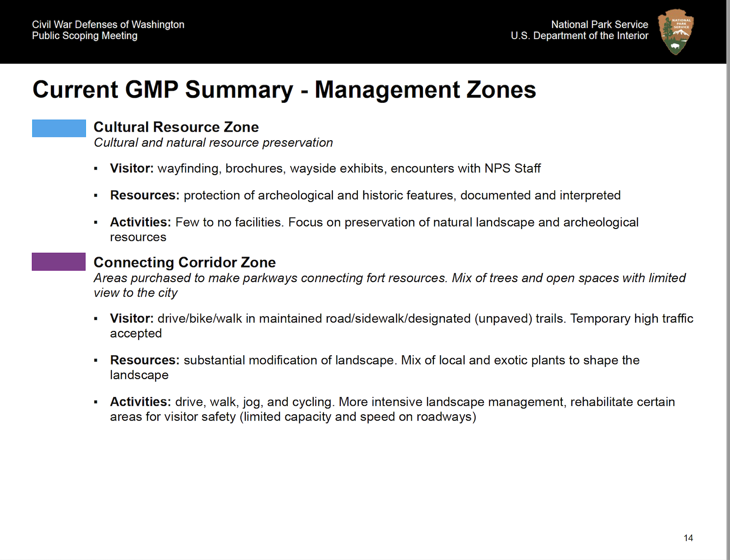Click the 'Activities:' label about drive, walk, jog
730x560 pixels.
140,402
